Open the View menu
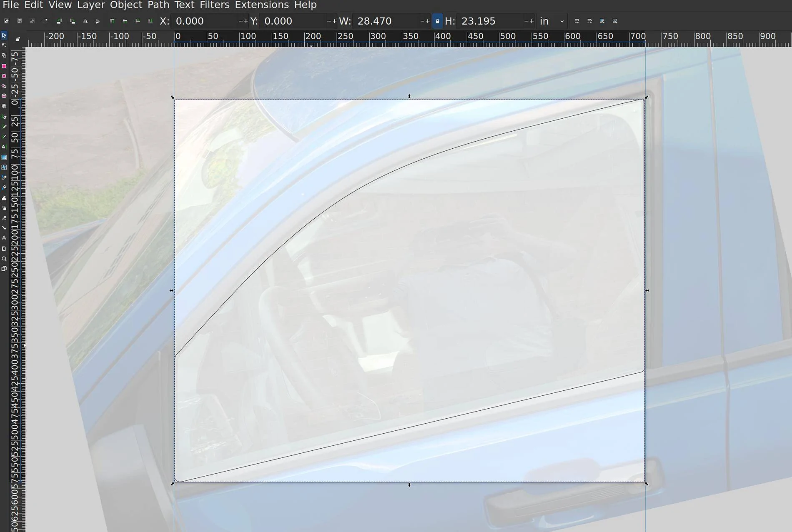Viewport: 792px width, 532px height. [x=60, y=5]
